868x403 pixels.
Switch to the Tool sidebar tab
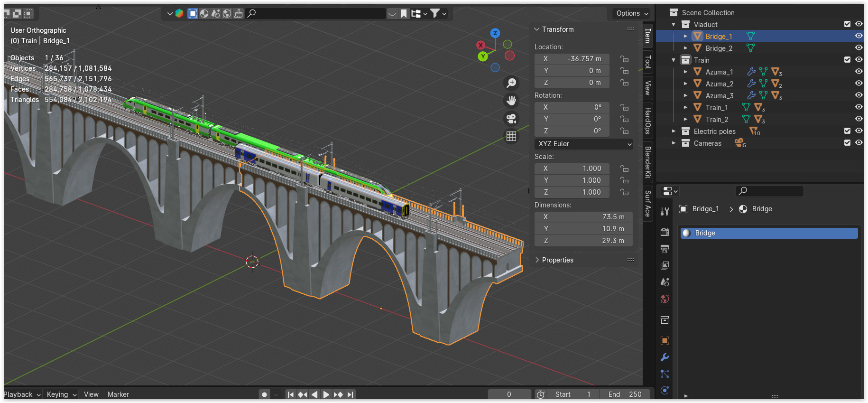tap(648, 62)
